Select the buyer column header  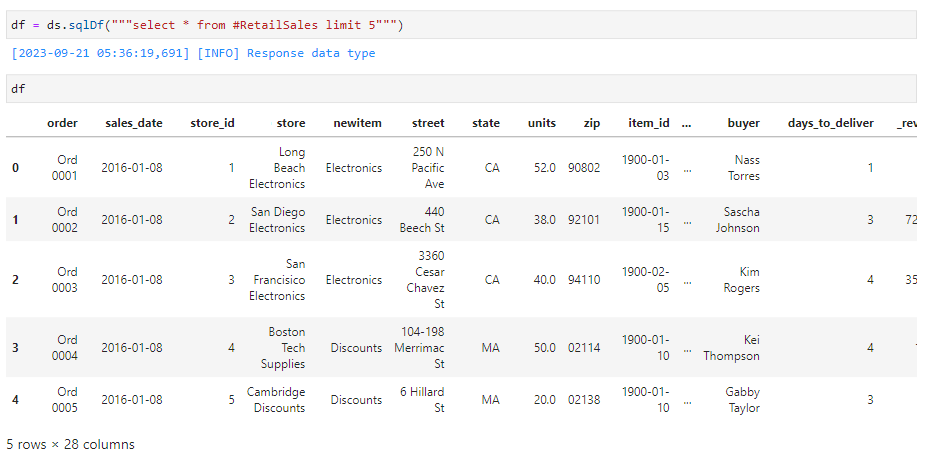743,123
